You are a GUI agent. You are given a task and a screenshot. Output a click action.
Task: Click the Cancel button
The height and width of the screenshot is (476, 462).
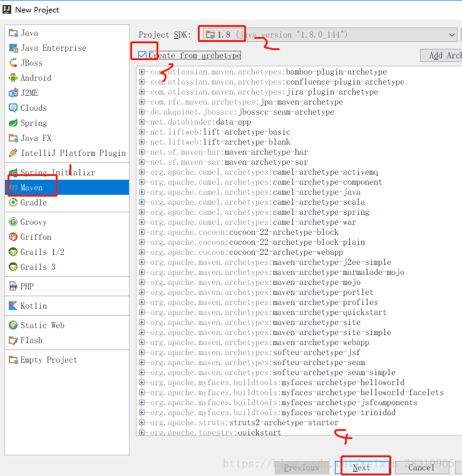pos(422,467)
